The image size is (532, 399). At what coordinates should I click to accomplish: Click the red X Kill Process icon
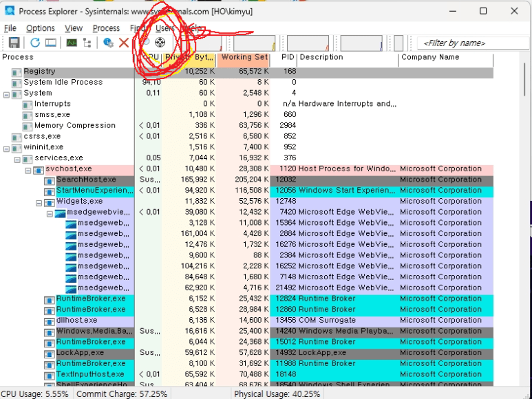tap(124, 43)
